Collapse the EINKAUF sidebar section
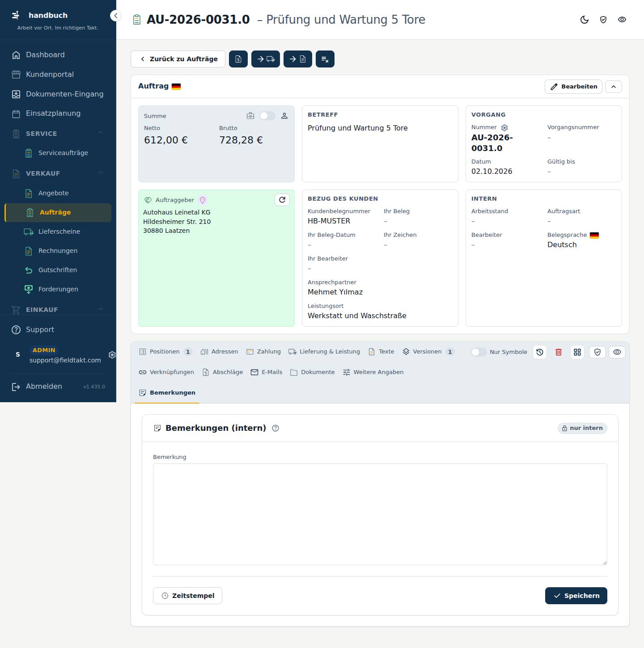The image size is (644, 648). pyautogui.click(x=101, y=309)
